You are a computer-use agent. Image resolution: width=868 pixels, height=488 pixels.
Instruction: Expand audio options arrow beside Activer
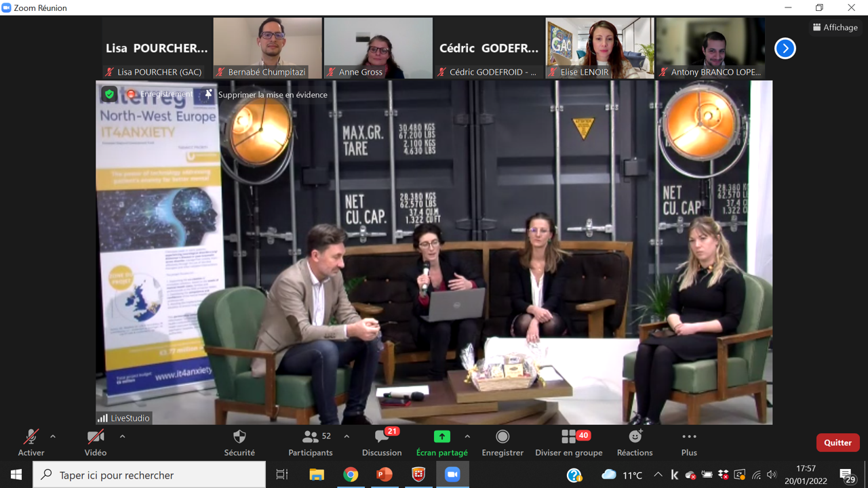click(x=53, y=436)
